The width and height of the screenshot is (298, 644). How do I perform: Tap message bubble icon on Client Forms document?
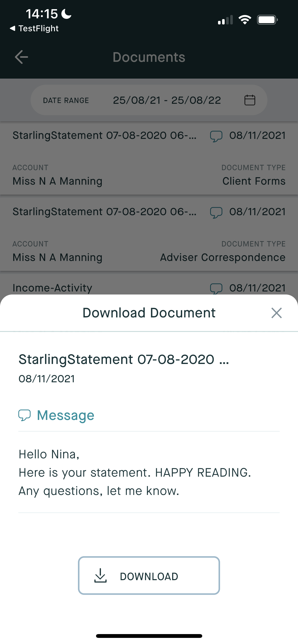coord(216,136)
